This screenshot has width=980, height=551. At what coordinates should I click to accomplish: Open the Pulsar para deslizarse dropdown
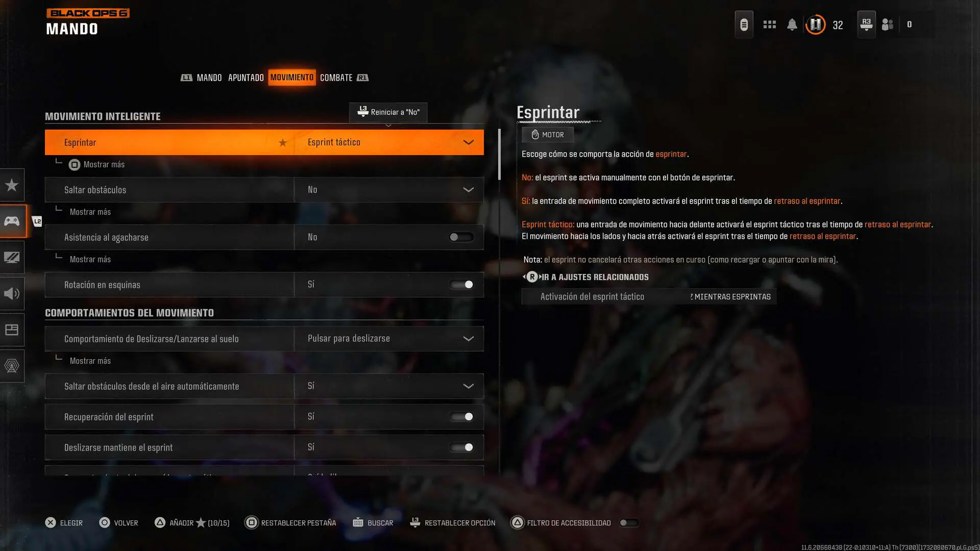389,339
